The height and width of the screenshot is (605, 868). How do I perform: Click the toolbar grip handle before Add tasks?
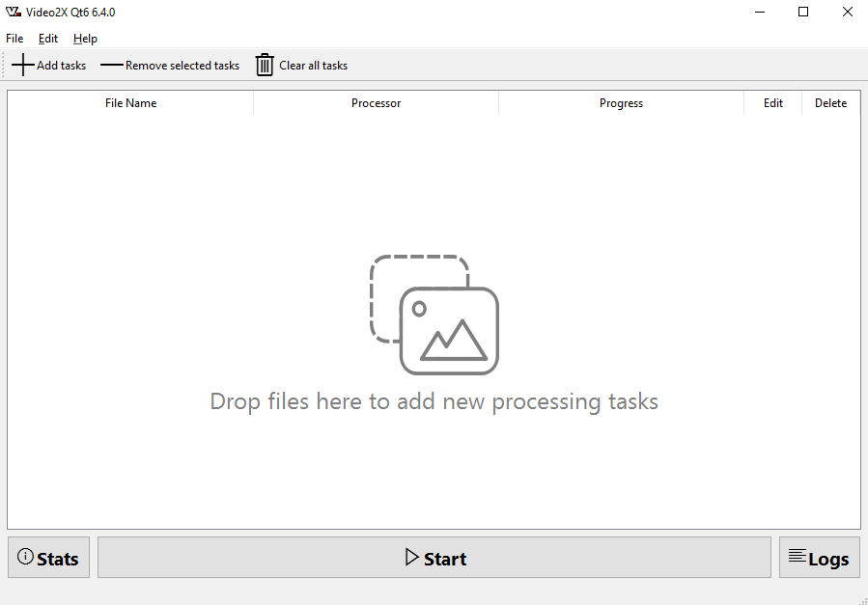(x=5, y=66)
